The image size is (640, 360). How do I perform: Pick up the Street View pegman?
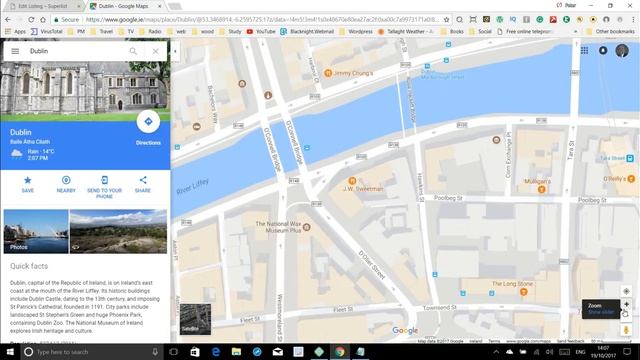pyautogui.click(x=626, y=330)
